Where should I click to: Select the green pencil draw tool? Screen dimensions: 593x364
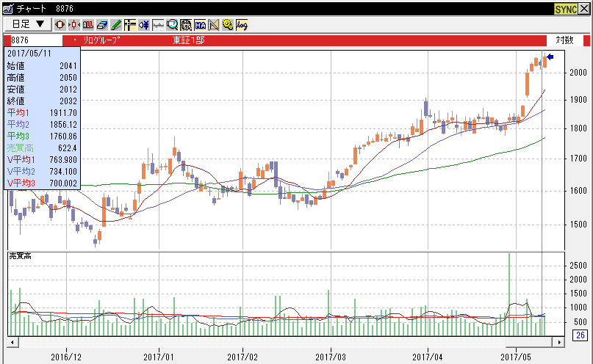click(x=115, y=24)
